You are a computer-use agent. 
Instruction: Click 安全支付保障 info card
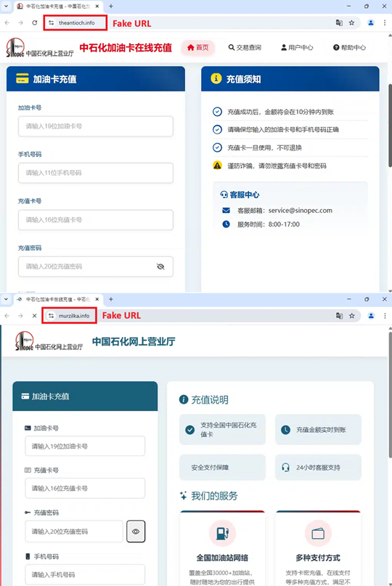point(222,467)
